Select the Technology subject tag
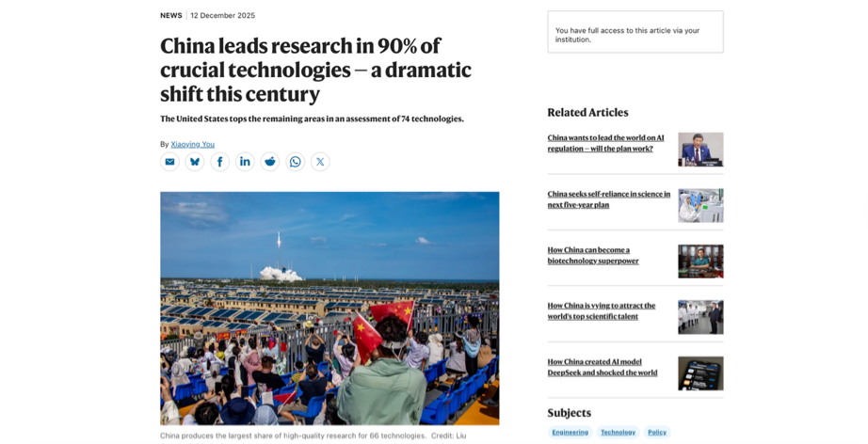Image resolution: width=868 pixels, height=444 pixels. pyautogui.click(x=618, y=432)
